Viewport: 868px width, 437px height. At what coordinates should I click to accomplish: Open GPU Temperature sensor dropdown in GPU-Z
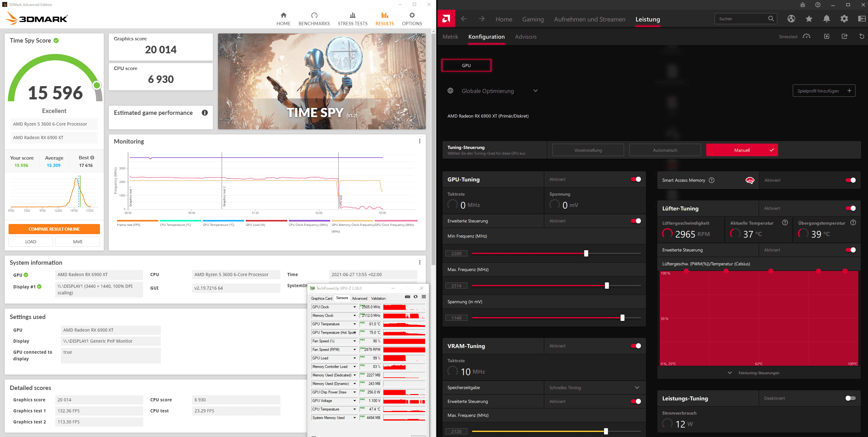pos(355,324)
